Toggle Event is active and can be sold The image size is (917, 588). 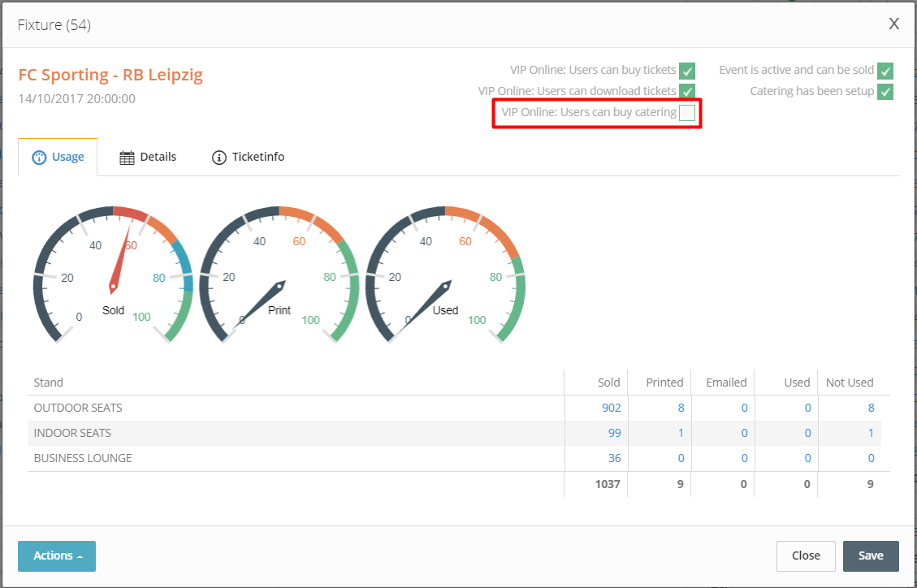[x=885, y=71]
